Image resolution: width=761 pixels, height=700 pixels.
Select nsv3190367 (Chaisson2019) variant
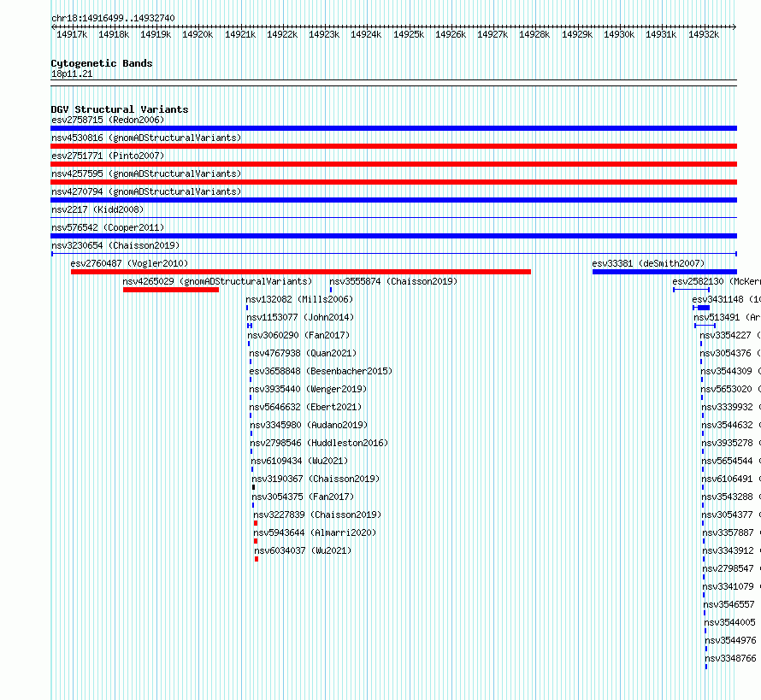(316, 479)
